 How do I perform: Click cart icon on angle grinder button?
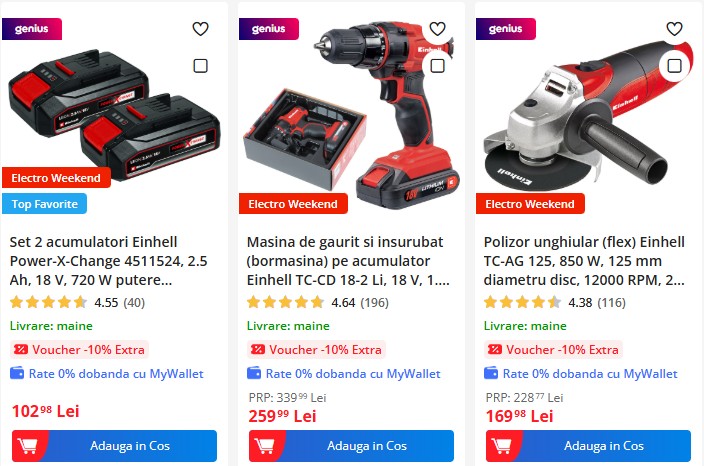pyautogui.click(x=501, y=446)
